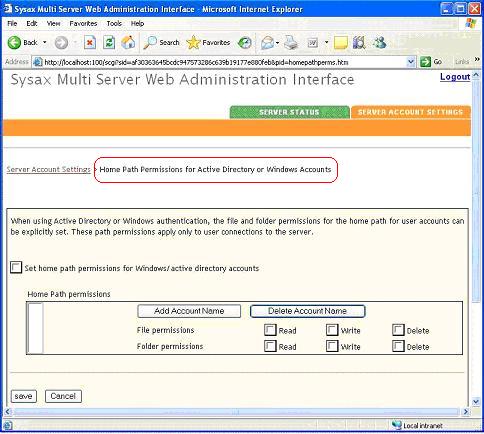
Task: Click the title bar application icon
Action: [x=8, y=9]
